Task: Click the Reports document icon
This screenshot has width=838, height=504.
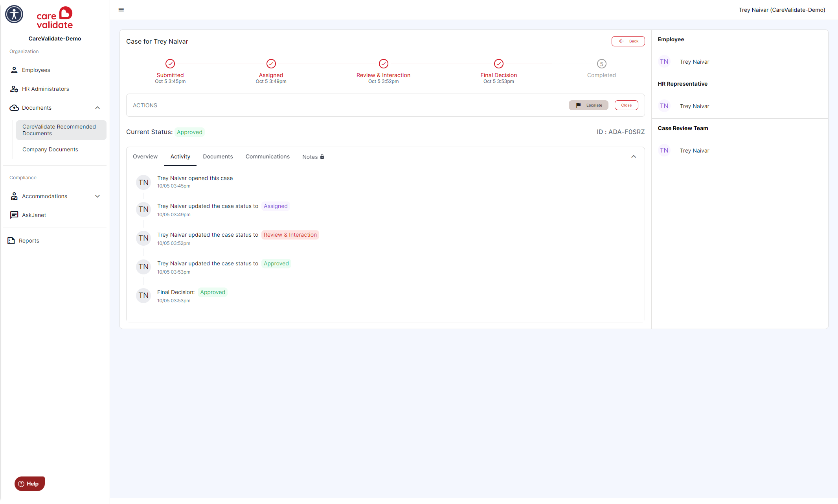Action: pyautogui.click(x=11, y=241)
